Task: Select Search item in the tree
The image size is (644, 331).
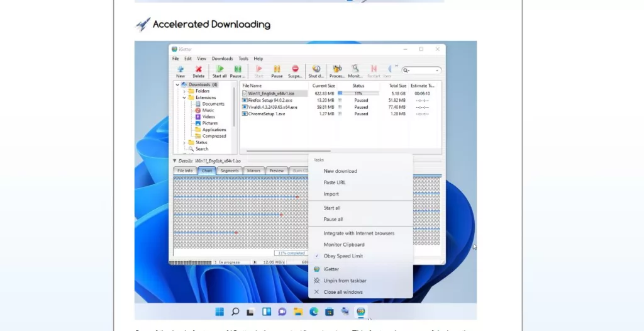Action: click(x=198, y=149)
